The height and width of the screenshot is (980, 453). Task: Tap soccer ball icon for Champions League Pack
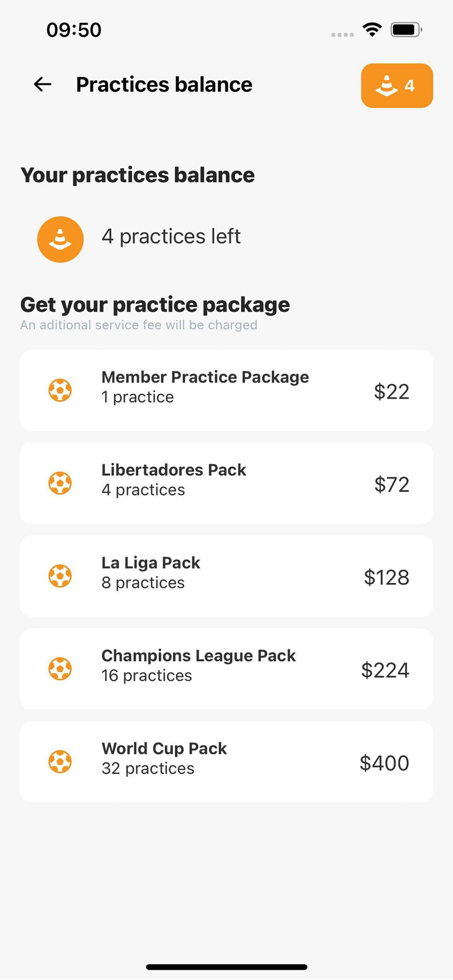[x=60, y=669]
